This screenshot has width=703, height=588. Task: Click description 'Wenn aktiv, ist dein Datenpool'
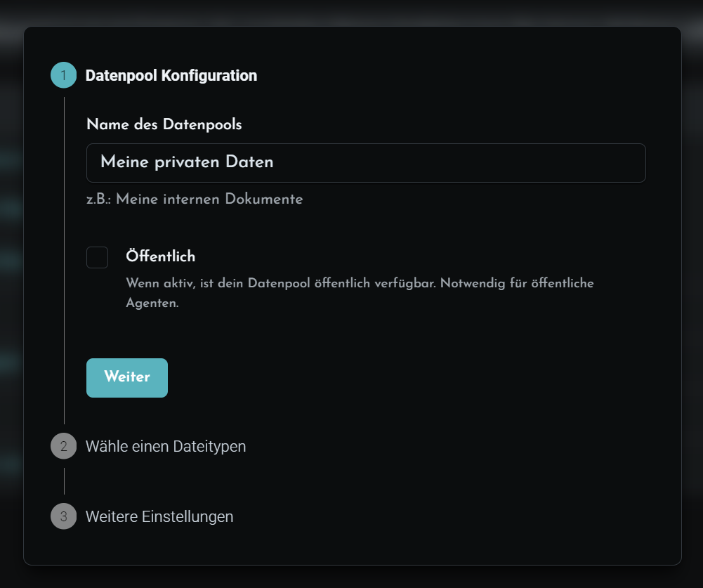tap(360, 293)
